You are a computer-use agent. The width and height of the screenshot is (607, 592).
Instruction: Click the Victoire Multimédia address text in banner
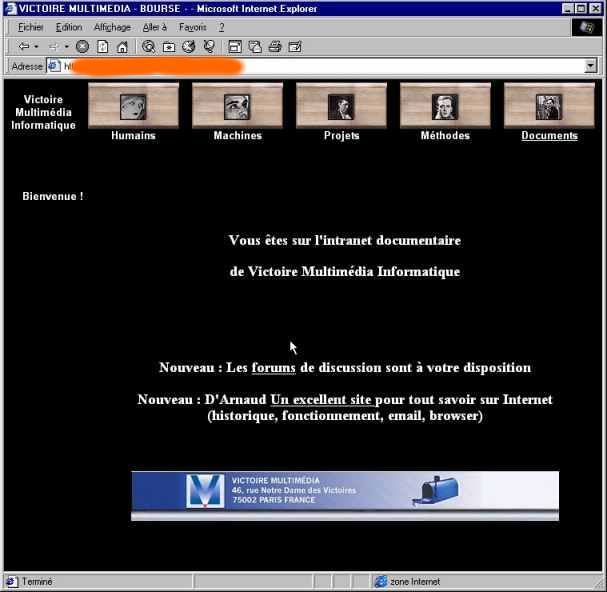coord(293,490)
